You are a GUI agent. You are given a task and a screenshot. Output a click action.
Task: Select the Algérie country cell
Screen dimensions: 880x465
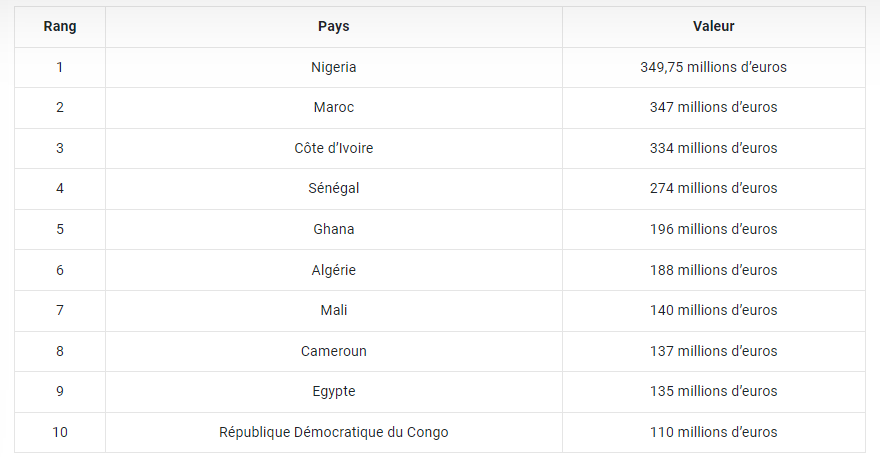334,270
